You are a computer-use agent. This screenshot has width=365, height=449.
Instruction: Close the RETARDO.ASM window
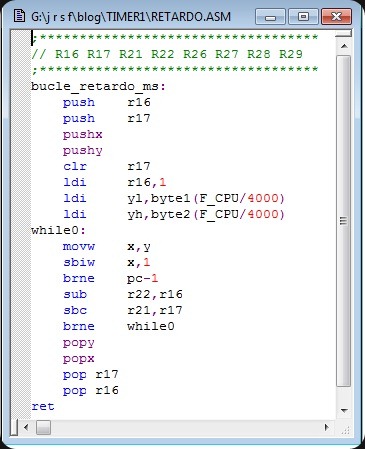click(x=336, y=17)
